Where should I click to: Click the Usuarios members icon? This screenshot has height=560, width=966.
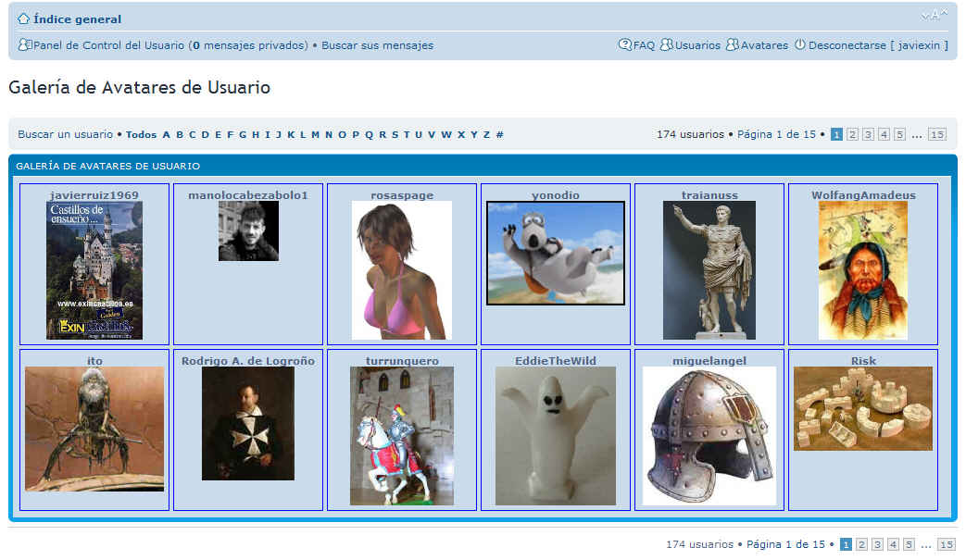[x=666, y=44]
